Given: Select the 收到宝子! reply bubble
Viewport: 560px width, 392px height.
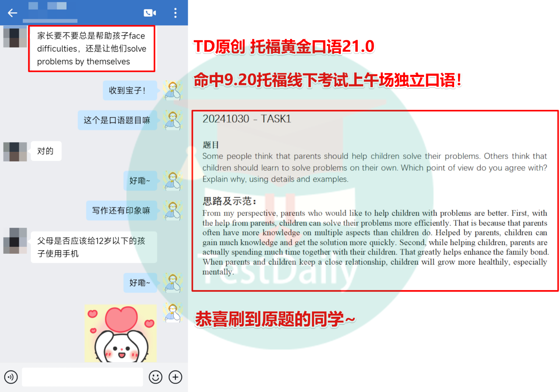Looking at the screenshot, I should click(127, 91).
